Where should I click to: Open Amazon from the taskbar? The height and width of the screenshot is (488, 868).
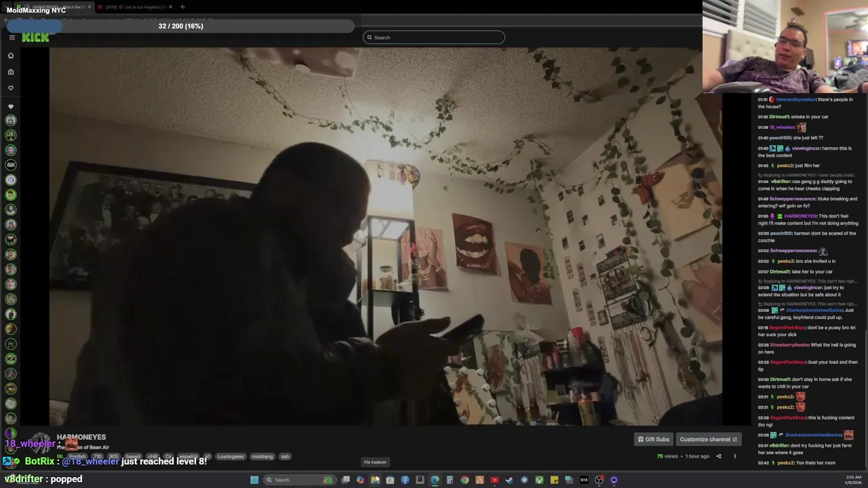tap(420, 480)
